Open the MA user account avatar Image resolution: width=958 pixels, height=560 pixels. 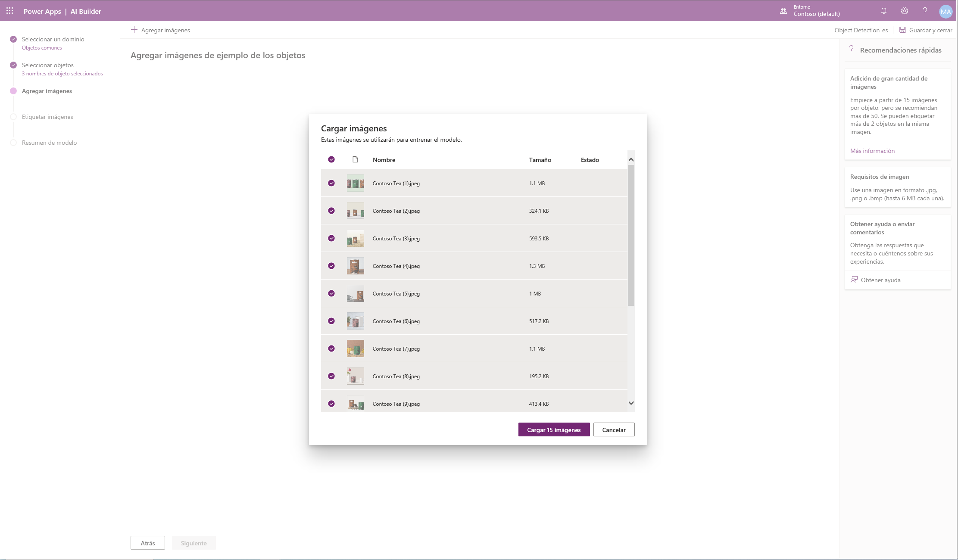(x=945, y=12)
